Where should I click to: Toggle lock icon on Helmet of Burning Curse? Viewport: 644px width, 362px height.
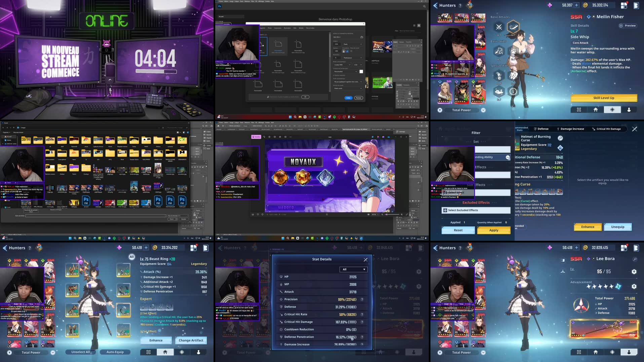(560, 148)
